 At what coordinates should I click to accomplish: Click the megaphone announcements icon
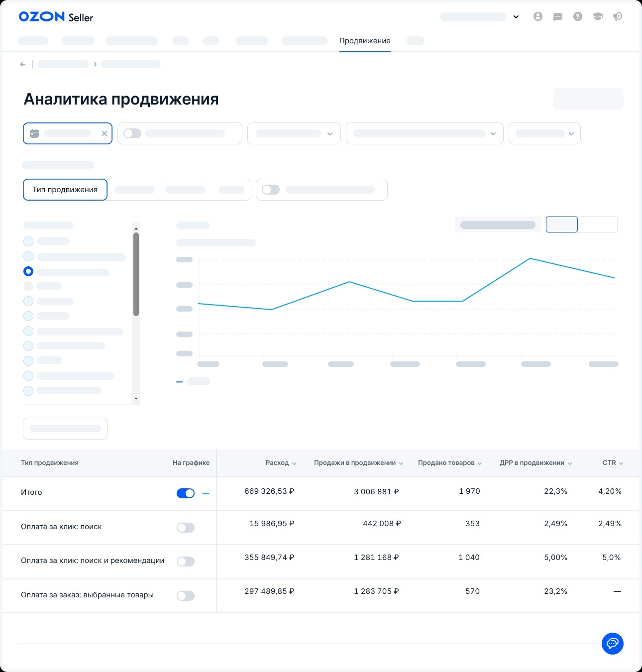point(618,16)
